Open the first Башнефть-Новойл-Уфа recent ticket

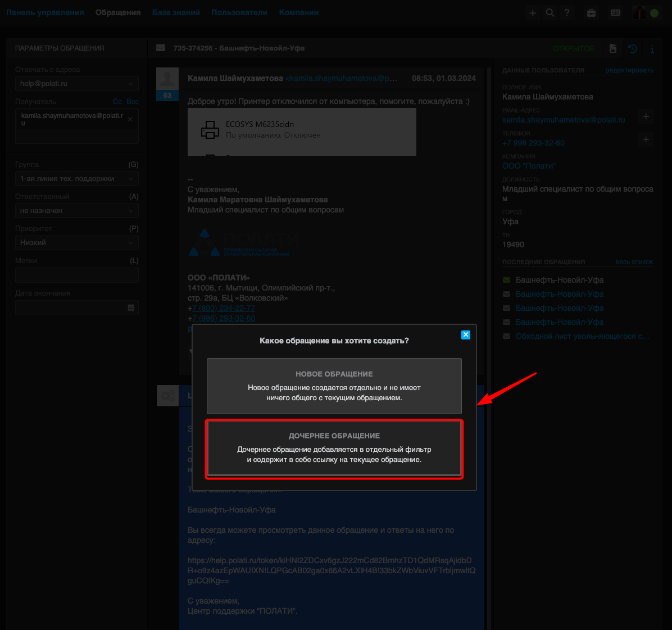pyautogui.click(x=559, y=280)
